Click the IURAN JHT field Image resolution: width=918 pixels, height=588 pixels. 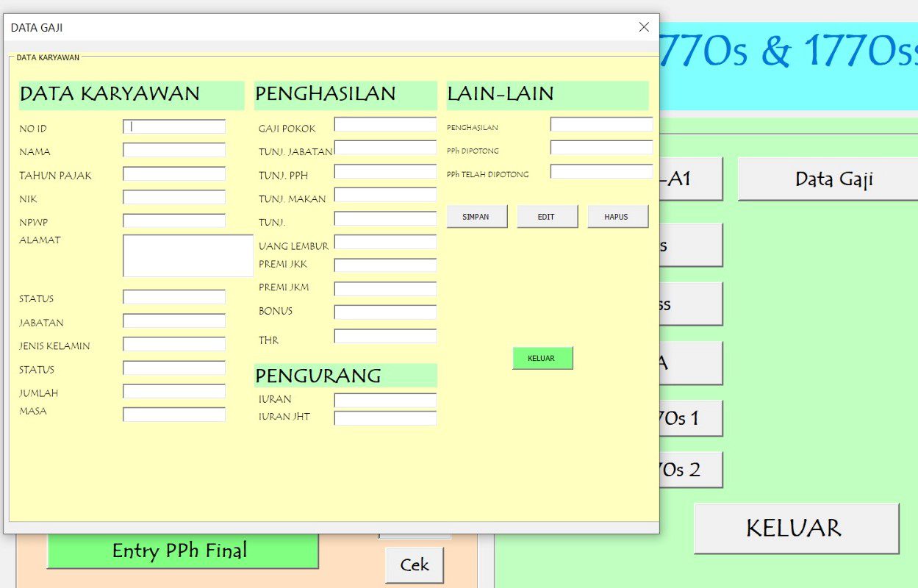coord(385,418)
